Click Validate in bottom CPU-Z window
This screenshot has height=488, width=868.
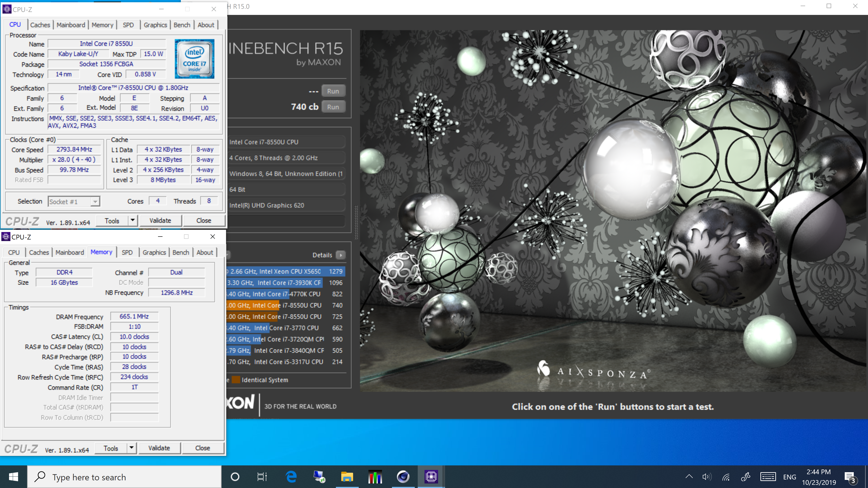tap(159, 448)
